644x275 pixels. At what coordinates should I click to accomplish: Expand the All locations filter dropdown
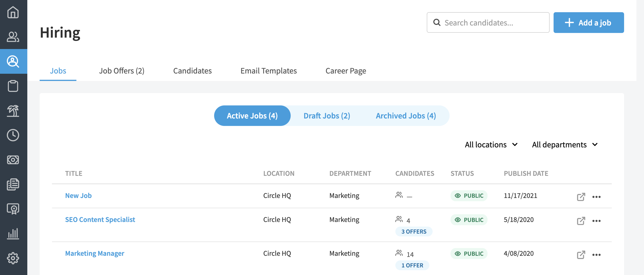[x=491, y=144]
